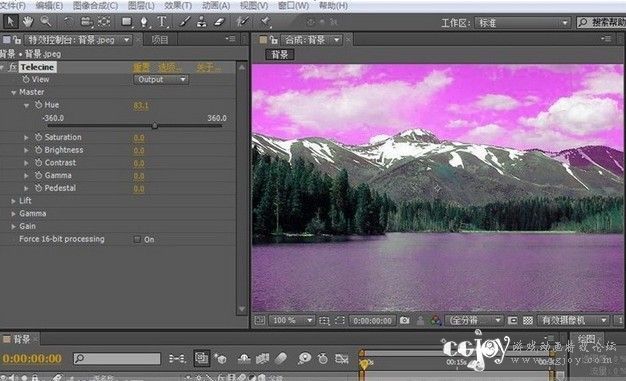Toggle the Telecine fx effect switch
626x381 pixels.
pos(12,67)
